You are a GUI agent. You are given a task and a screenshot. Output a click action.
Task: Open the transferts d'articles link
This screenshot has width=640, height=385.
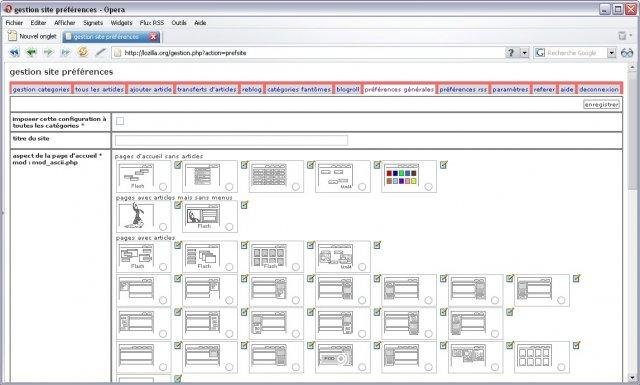(207, 89)
